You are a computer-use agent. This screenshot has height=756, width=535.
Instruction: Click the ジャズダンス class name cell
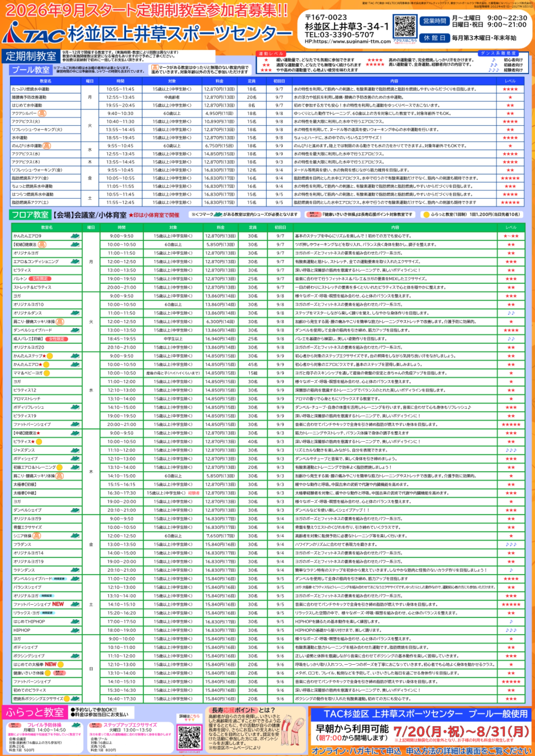click(46, 450)
